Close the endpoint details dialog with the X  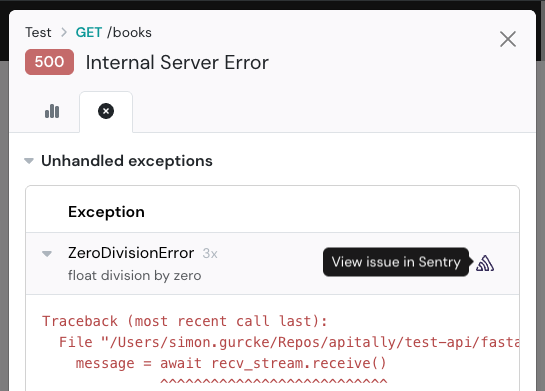tap(508, 39)
